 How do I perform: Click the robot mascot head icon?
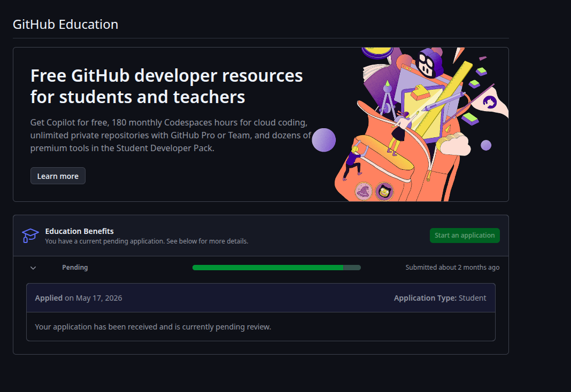click(x=429, y=62)
